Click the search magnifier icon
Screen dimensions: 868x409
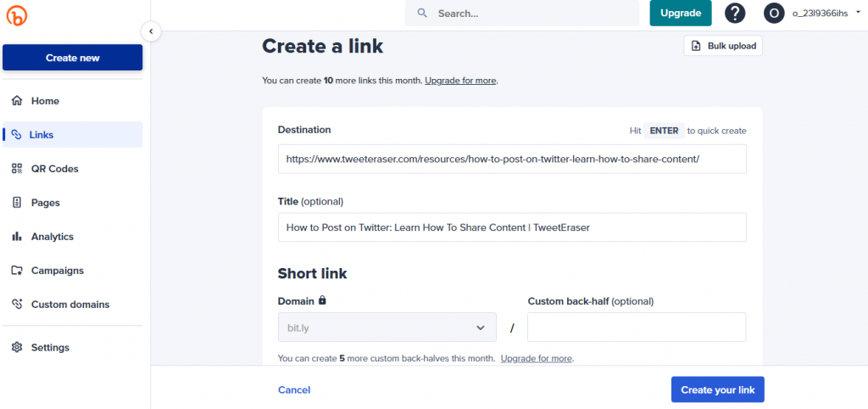pyautogui.click(x=422, y=14)
